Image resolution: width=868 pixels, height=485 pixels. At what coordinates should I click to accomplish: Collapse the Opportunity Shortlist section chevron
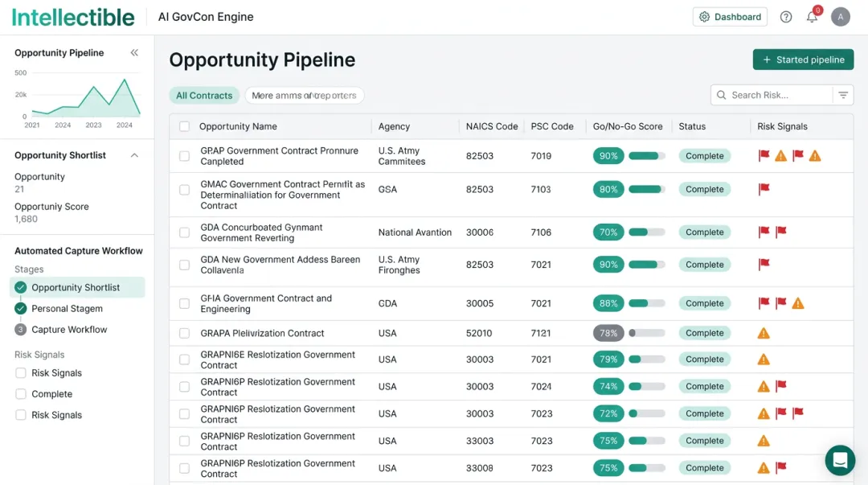pos(134,155)
